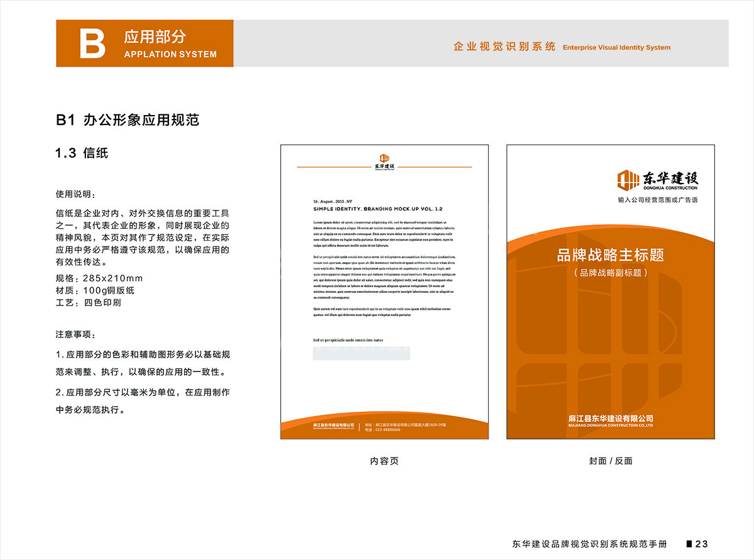754x560 pixels.
Task: Click the gray placeholder box on the letterhead
Action: (361, 353)
